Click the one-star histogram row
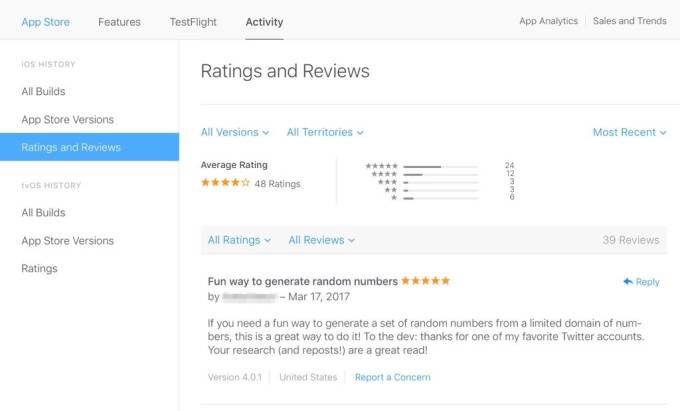The image size is (680, 411). [440, 198]
